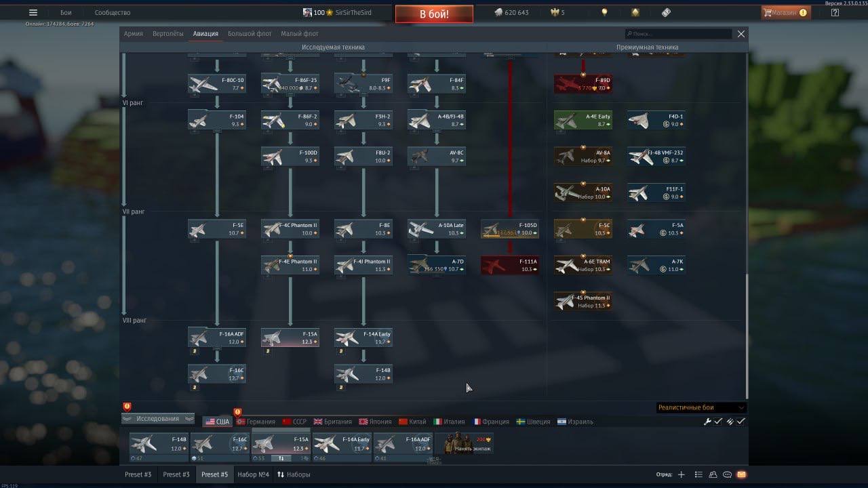This screenshot has height=488, width=868.
Task: Click the research tree vertical scrollbar
Action: 747,335
